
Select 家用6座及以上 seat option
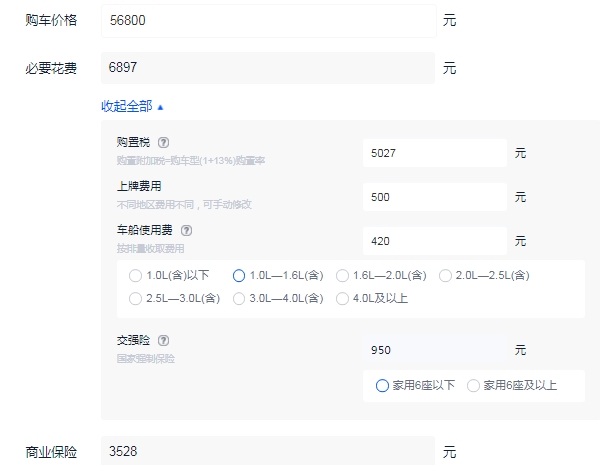point(474,385)
